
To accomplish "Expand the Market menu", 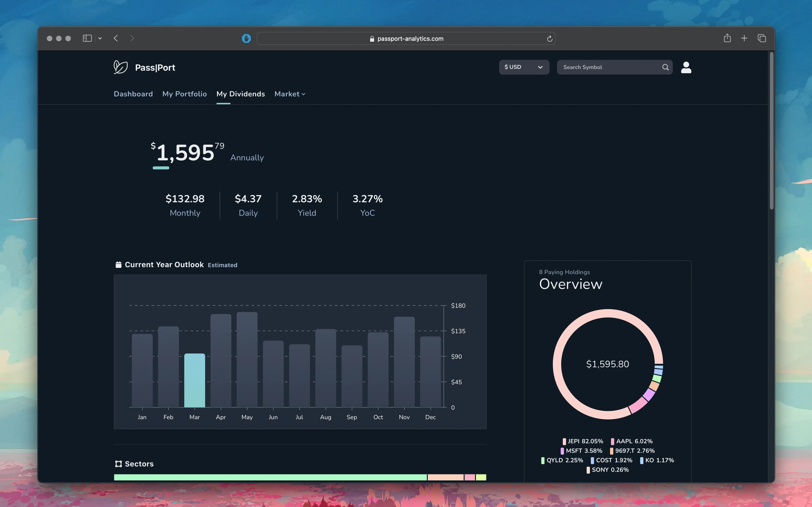I will click(290, 94).
